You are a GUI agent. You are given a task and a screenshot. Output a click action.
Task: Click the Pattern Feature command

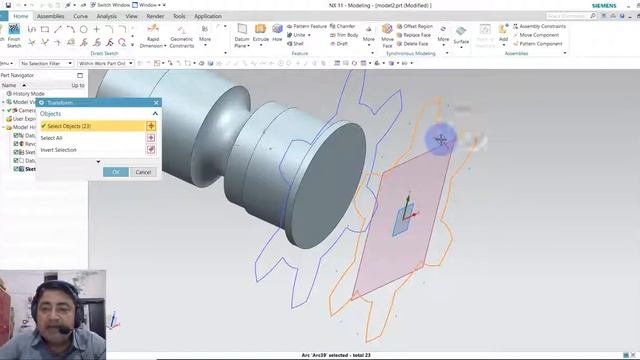coord(307,26)
